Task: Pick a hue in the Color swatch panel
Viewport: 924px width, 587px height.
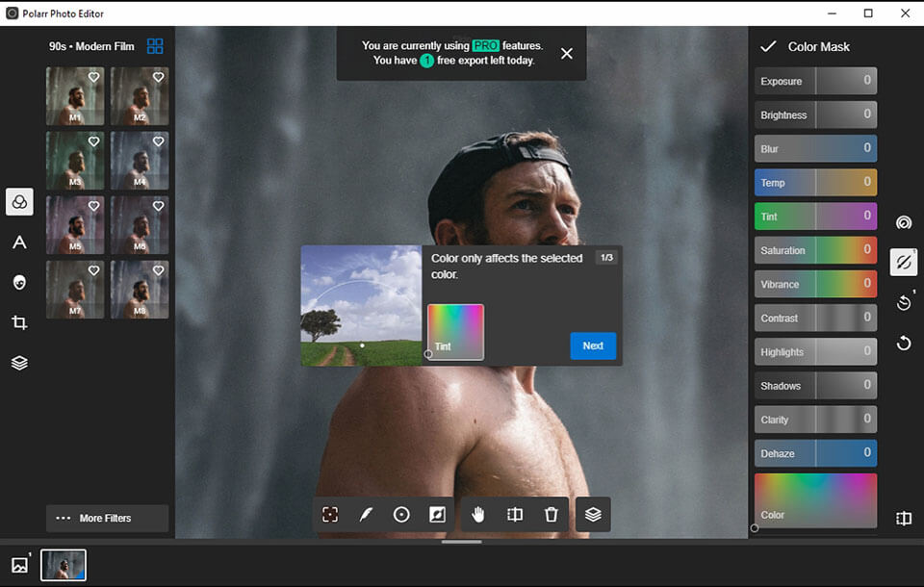Action: coord(815,501)
